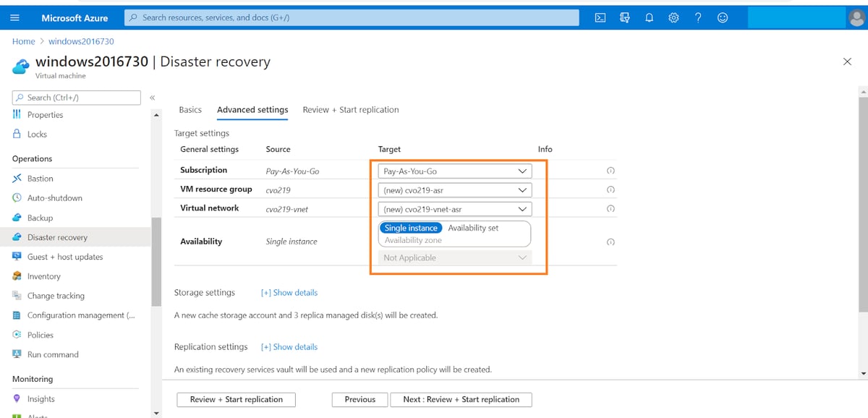Viewport: 868px width, 418px height.
Task: Open Insights under Monitoring
Action: pos(42,398)
